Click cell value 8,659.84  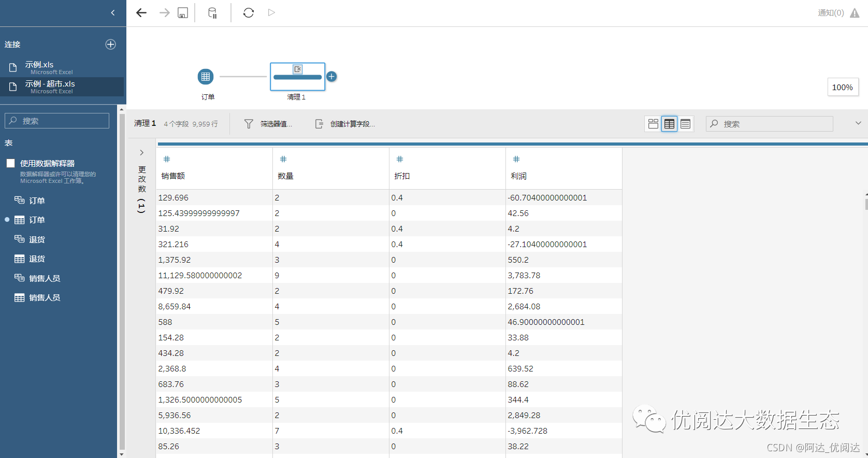coord(175,307)
